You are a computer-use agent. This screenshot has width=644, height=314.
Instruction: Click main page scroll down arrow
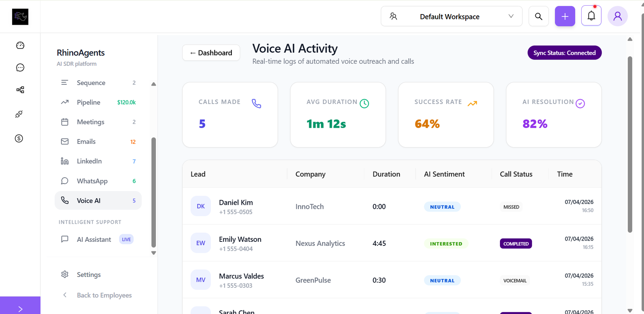pyautogui.click(x=630, y=310)
